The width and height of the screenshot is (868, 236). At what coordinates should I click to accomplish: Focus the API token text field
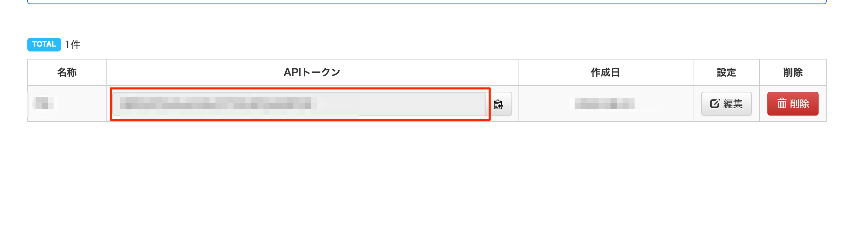click(299, 104)
